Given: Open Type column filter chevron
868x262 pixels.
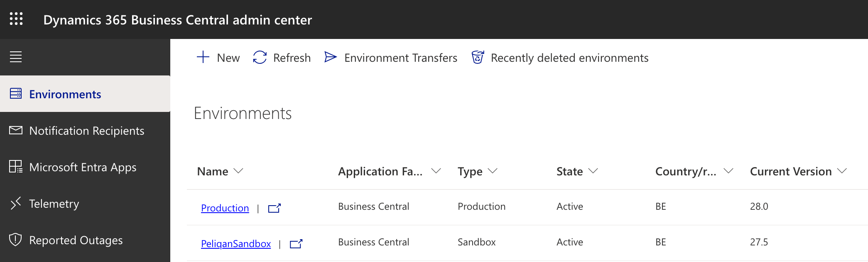Looking at the screenshot, I should click(x=493, y=171).
